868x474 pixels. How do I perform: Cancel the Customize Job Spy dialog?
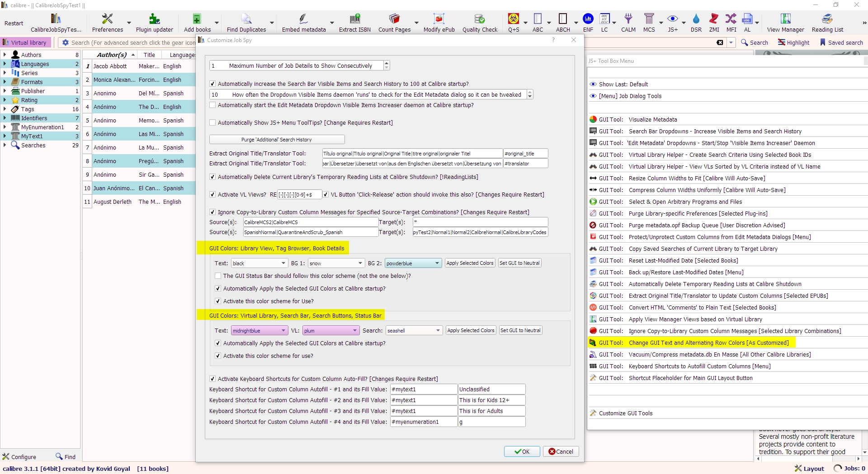(x=561, y=451)
